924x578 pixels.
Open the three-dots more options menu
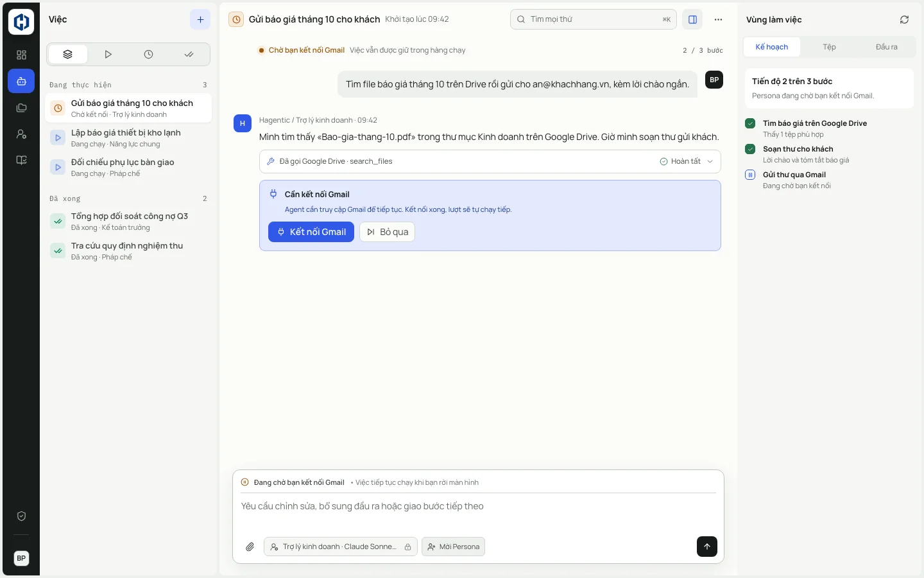(718, 19)
